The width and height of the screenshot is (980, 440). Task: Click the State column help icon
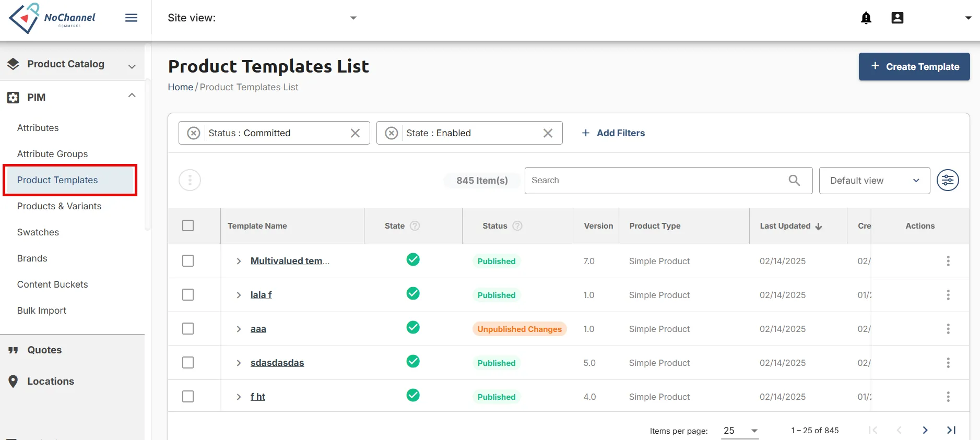pos(415,226)
